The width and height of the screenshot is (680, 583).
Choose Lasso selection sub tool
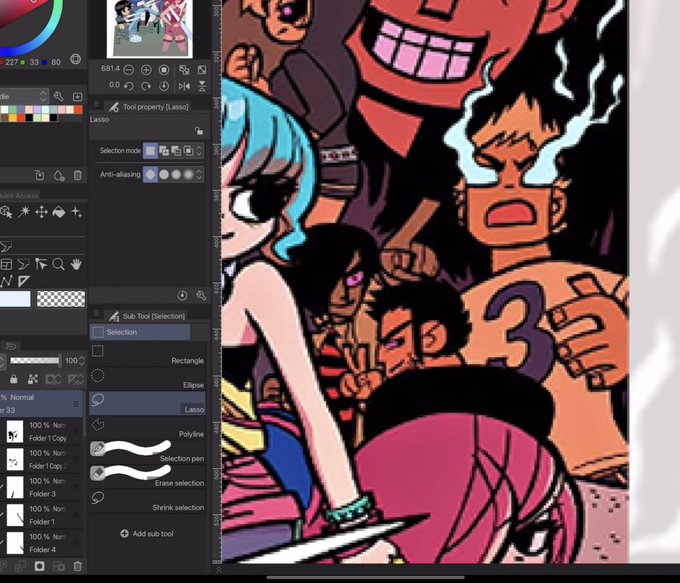click(x=147, y=403)
